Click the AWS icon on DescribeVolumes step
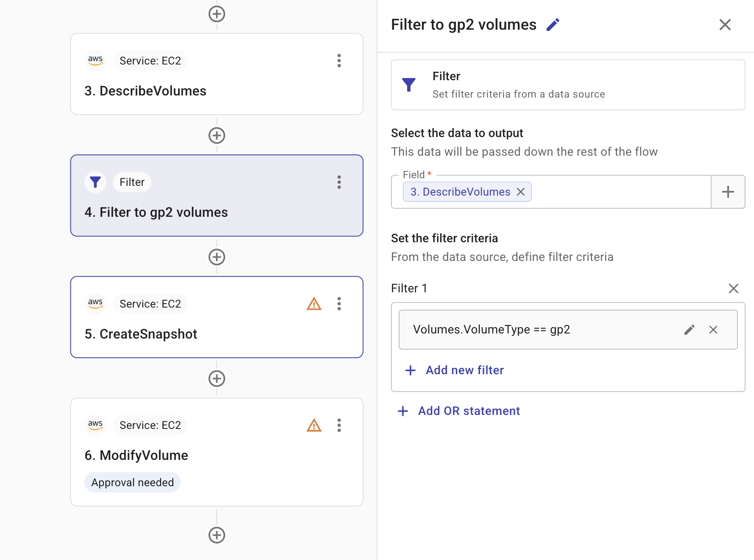This screenshot has height=560, width=754. tap(95, 60)
